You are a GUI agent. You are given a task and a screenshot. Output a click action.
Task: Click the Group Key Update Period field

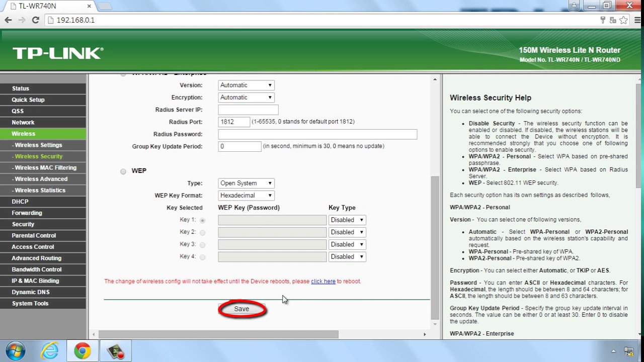pyautogui.click(x=239, y=146)
